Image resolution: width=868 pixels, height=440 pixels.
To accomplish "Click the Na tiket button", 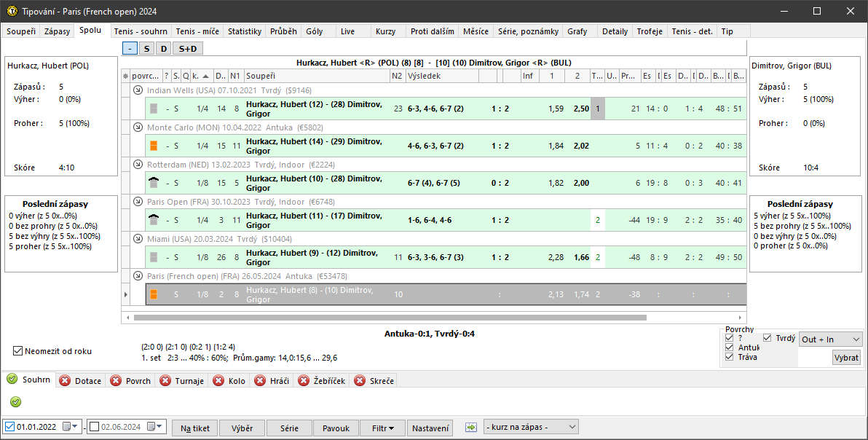I will (x=195, y=428).
